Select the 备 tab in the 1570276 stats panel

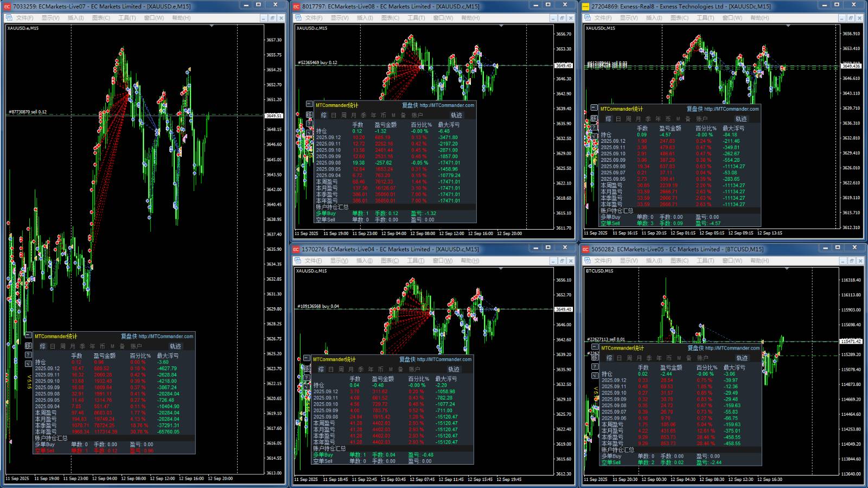pyautogui.click(x=400, y=369)
